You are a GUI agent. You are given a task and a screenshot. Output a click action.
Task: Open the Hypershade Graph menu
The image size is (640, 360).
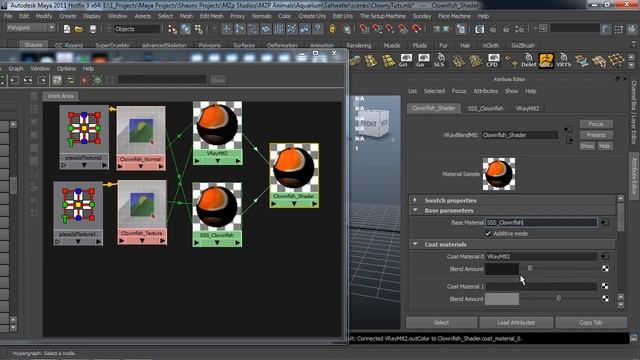(16, 69)
